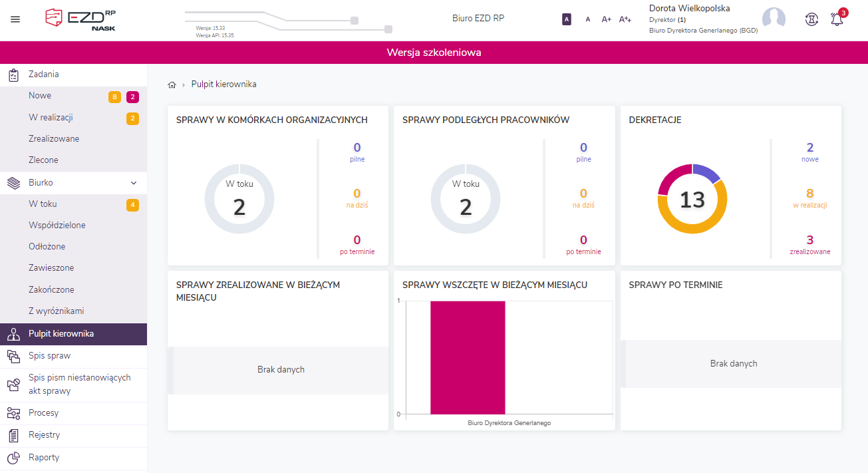This screenshot has width=868, height=473.
Task: Open the hamburger menu
Action: [15, 19]
